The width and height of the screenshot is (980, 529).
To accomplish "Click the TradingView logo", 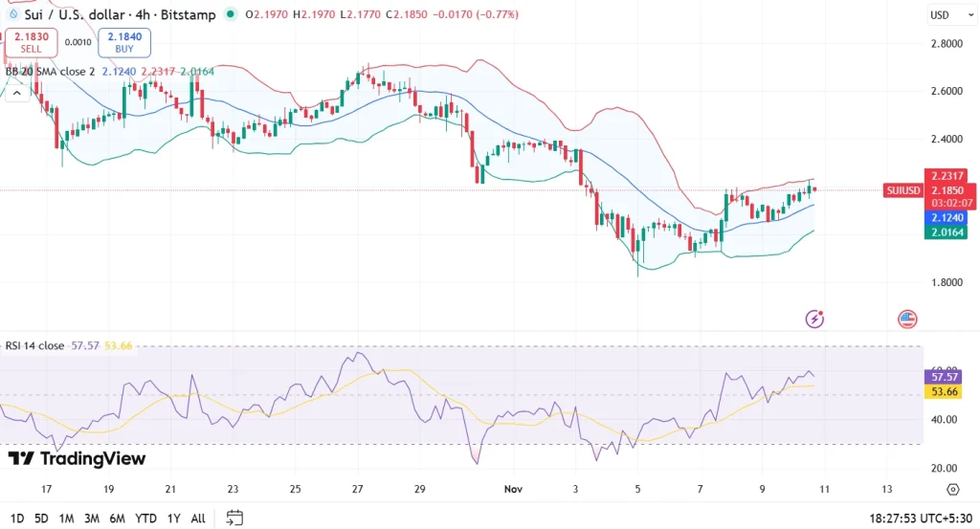I will click(77, 459).
